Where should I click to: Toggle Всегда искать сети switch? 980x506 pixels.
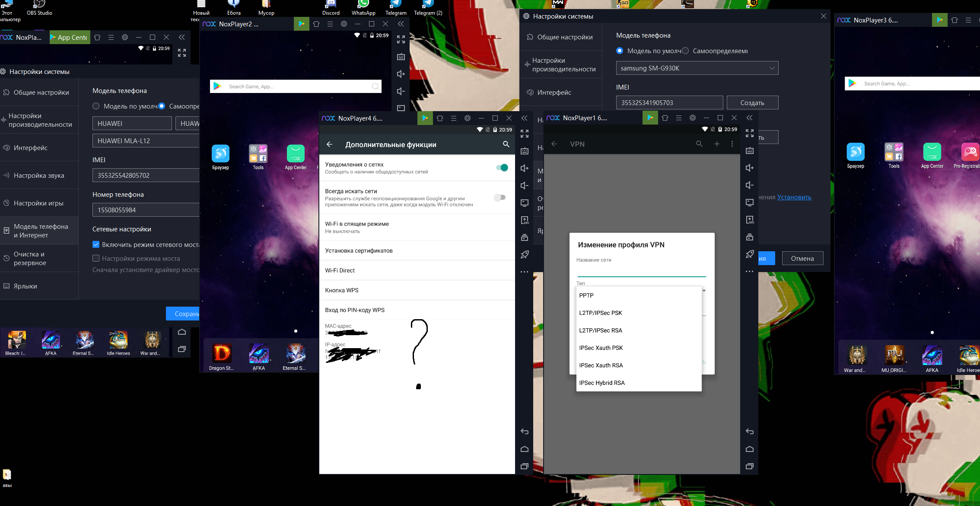pyautogui.click(x=500, y=198)
